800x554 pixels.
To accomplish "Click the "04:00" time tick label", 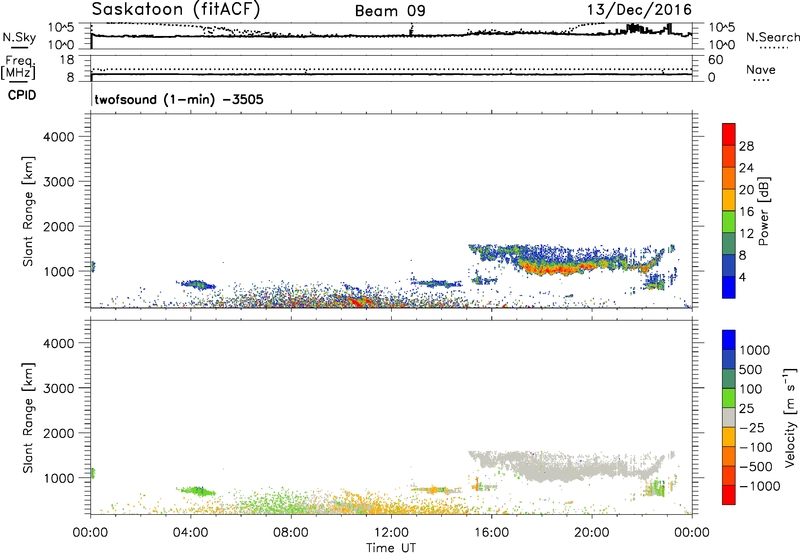I will click(x=190, y=533).
